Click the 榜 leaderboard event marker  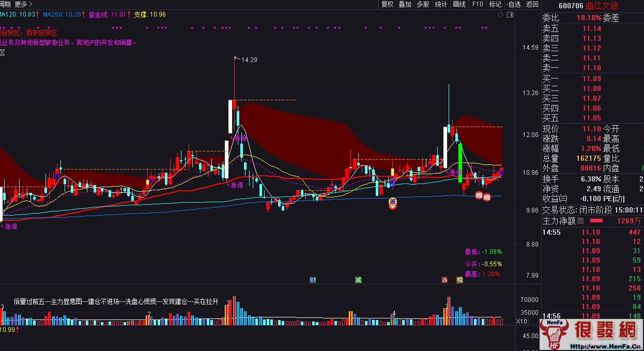459,280
